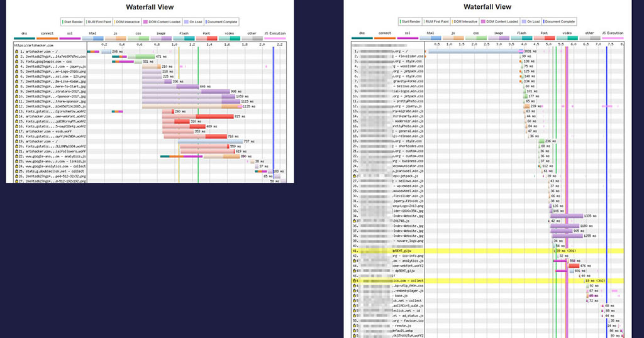This screenshot has width=644, height=338.
Task: Click JS Execution pink bar in right legend
Action: pyautogui.click(x=613, y=38)
